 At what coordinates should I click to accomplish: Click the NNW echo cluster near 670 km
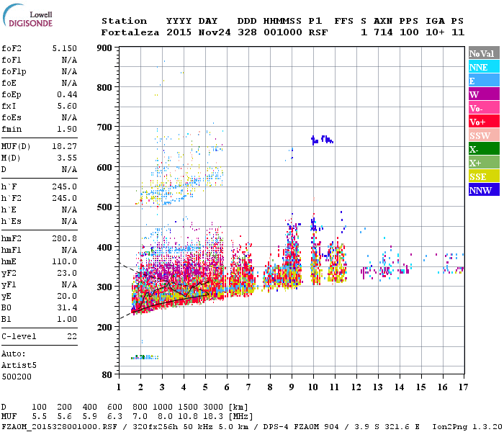[x=322, y=140]
